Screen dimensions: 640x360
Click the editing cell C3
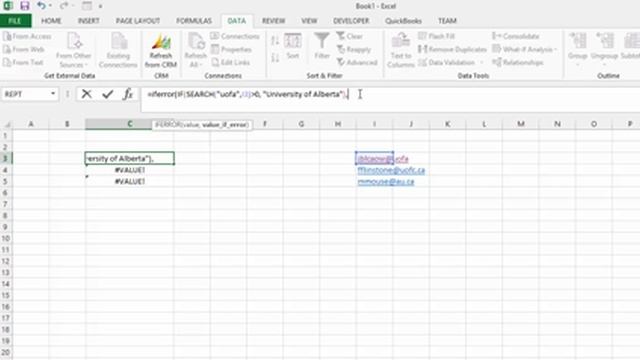(130, 158)
